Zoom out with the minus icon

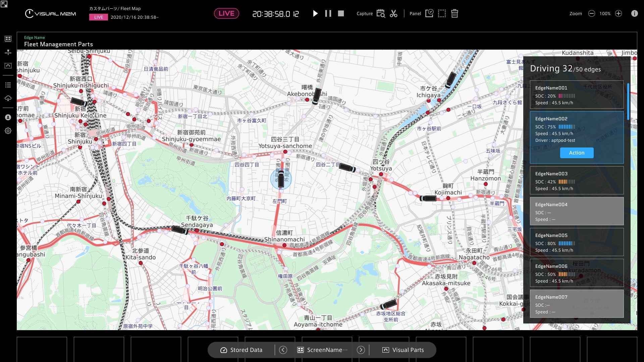click(592, 13)
